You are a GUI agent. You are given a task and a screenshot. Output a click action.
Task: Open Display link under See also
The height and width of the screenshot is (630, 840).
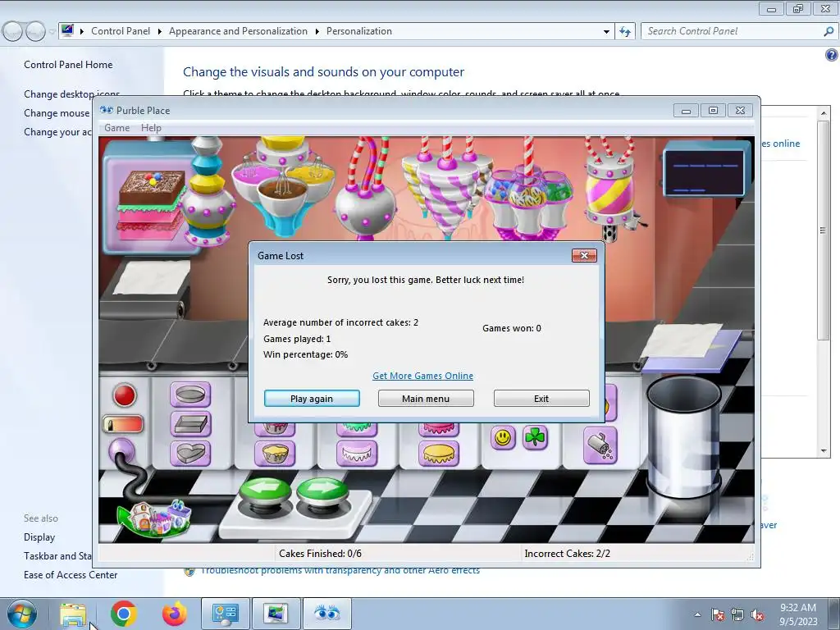[x=39, y=536]
